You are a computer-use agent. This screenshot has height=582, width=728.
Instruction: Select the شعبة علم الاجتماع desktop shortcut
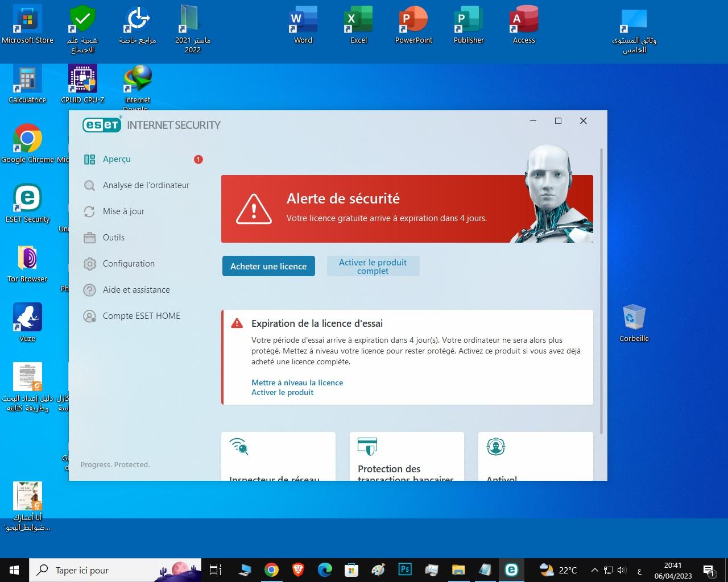[82, 30]
